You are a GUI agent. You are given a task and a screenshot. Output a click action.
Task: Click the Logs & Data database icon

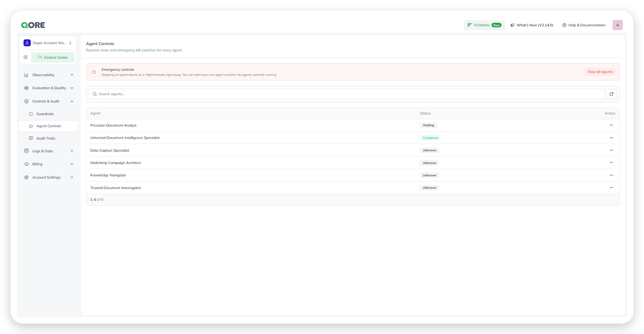pyautogui.click(x=26, y=151)
